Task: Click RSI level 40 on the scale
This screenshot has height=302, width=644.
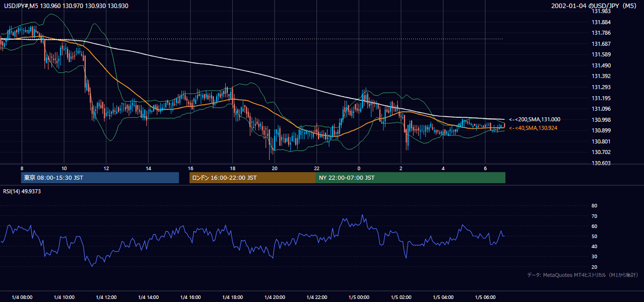Action: tap(594, 246)
